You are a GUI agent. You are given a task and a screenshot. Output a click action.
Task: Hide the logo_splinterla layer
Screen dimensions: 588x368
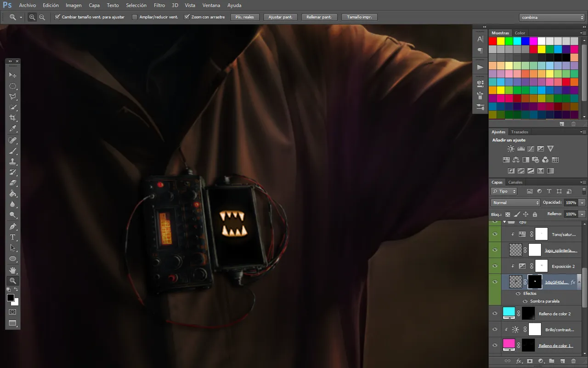(x=495, y=250)
